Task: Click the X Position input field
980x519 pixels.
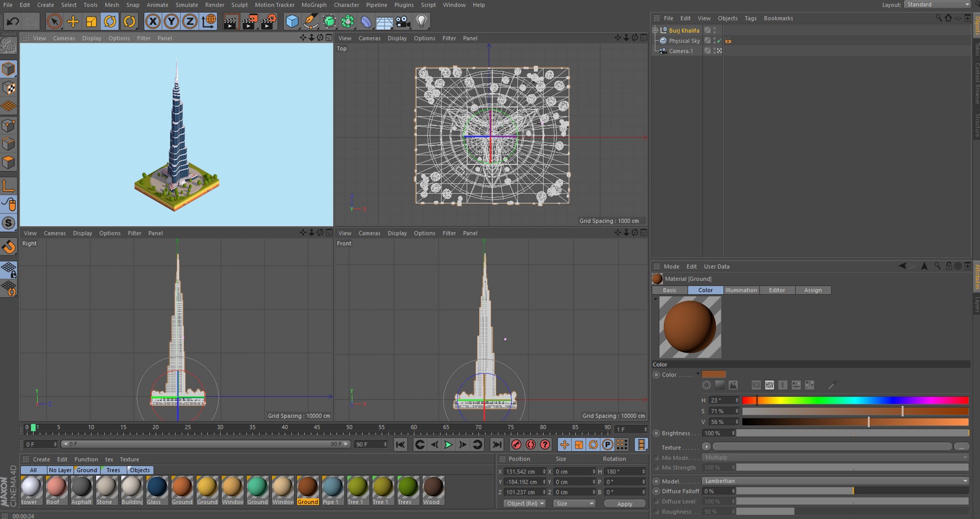Action: coord(523,471)
